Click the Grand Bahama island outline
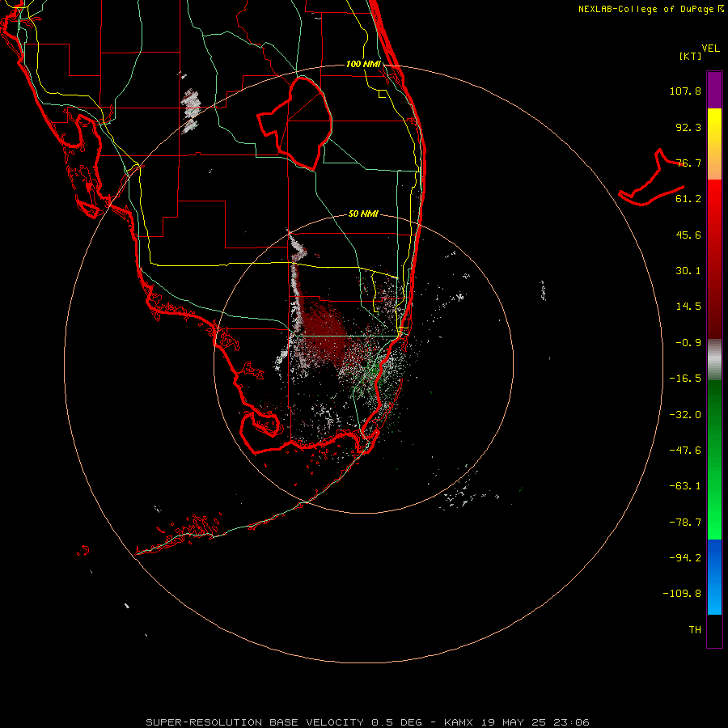 pos(652,179)
